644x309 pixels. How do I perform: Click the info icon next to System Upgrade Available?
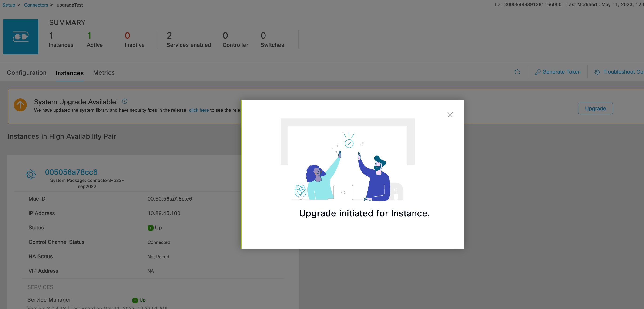pos(124,101)
